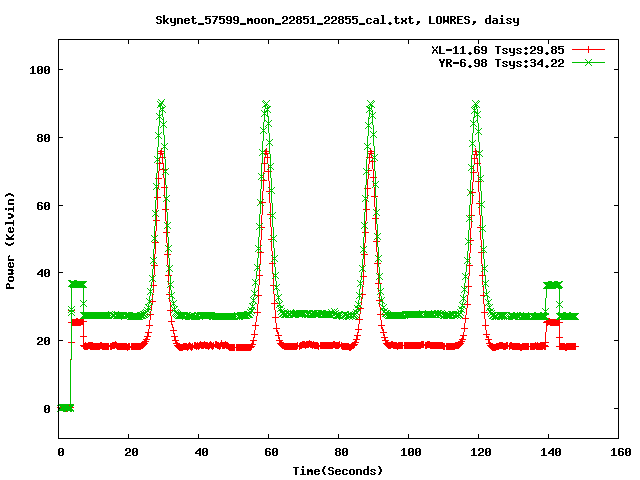This screenshot has height=480, width=640.
Task: Click the red calibration step near 140 seconds
Action: click(x=553, y=322)
